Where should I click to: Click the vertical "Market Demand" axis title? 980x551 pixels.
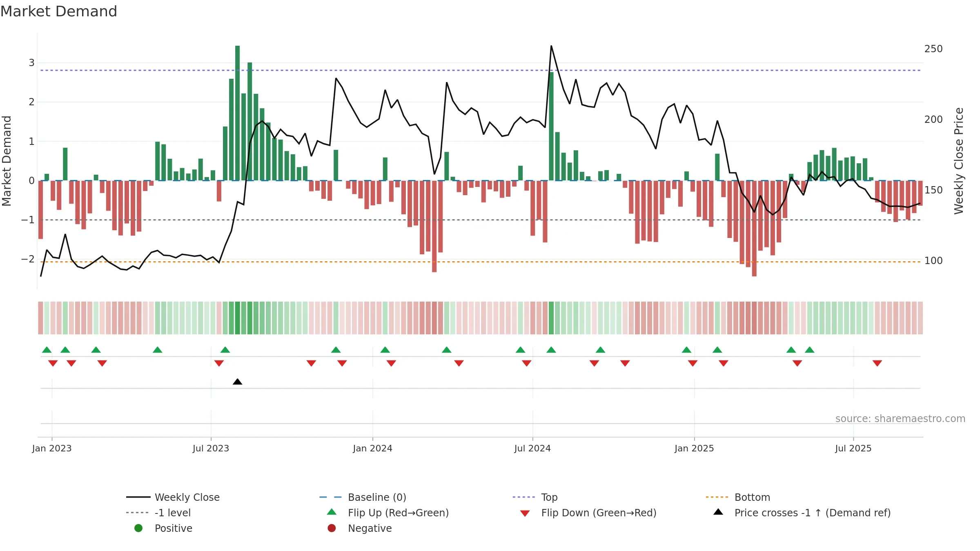tap(7, 161)
